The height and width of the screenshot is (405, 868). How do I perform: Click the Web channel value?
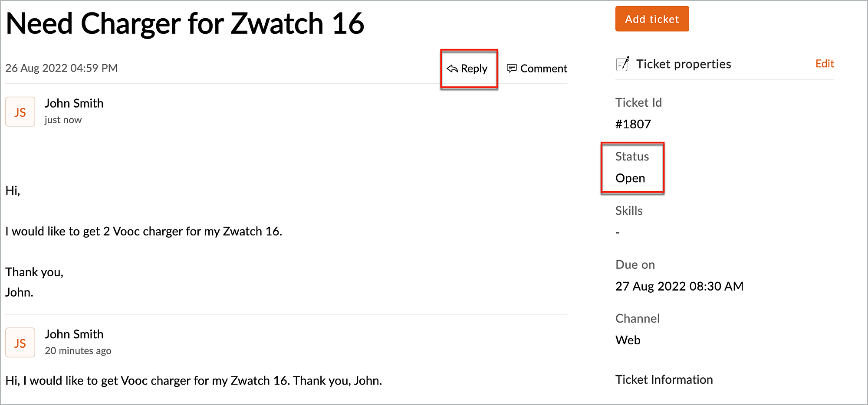628,340
